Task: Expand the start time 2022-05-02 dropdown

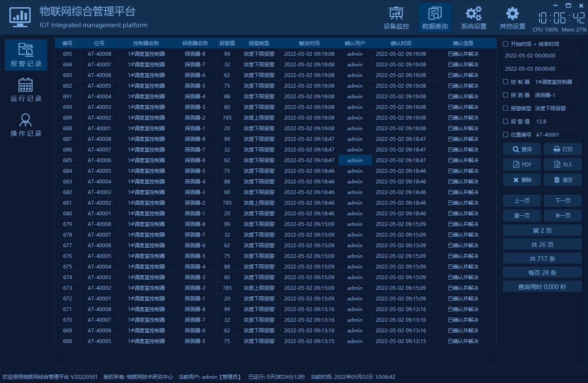Action: (x=577, y=56)
